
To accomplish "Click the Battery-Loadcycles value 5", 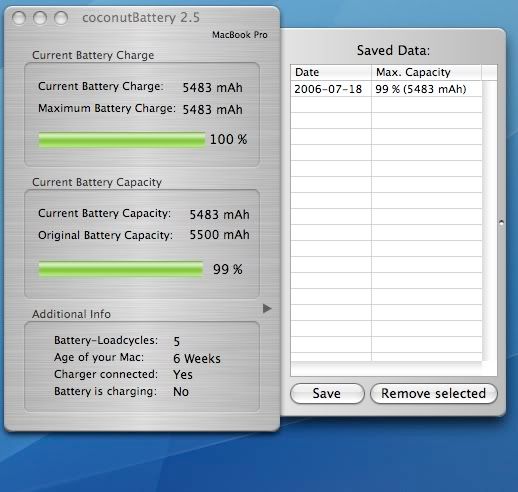I will tap(177, 341).
